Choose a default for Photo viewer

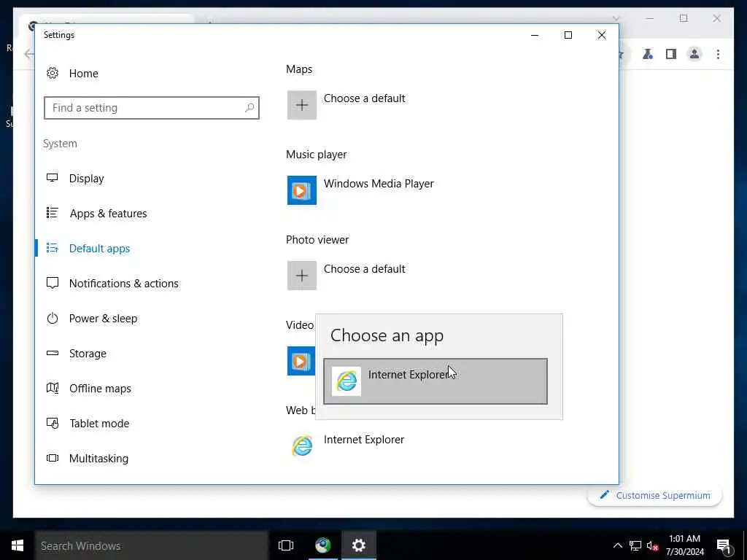[x=365, y=268]
